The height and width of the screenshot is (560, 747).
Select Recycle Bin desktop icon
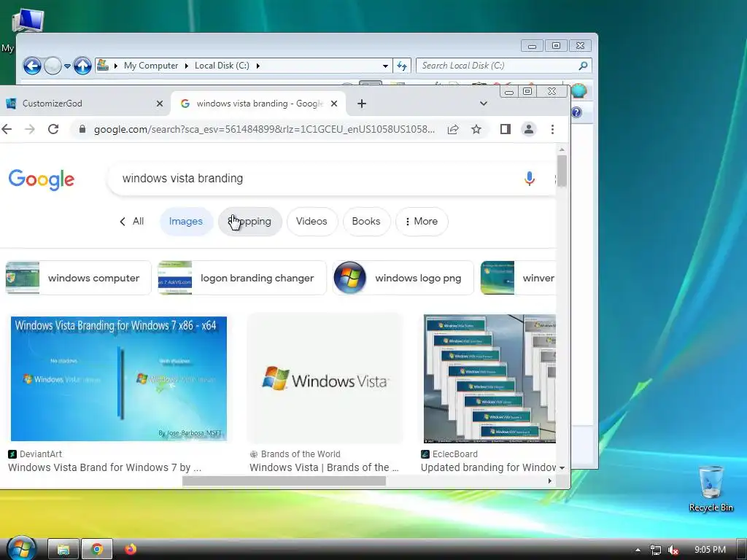click(x=711, y=489)
